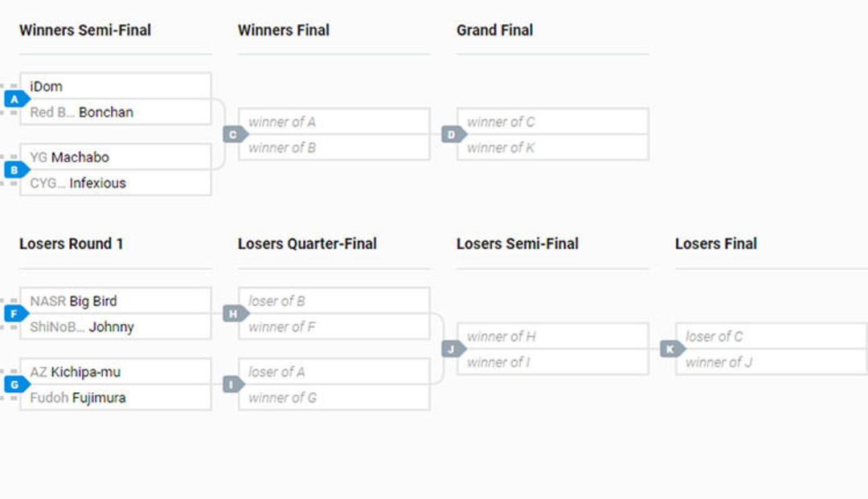Viewport: 868px width, 499px height.
Task: Click Fudoh Fujimura entry
Action: coord(116,398)
